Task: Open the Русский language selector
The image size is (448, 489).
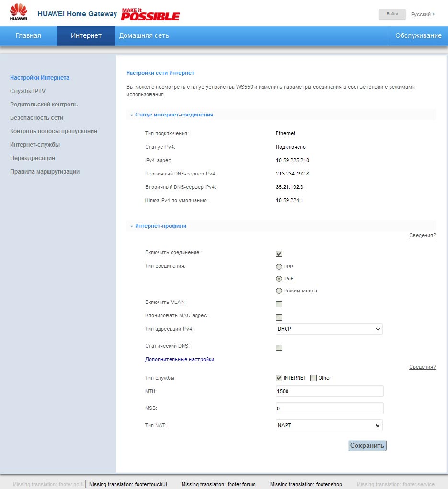Action: pos(423,14)
